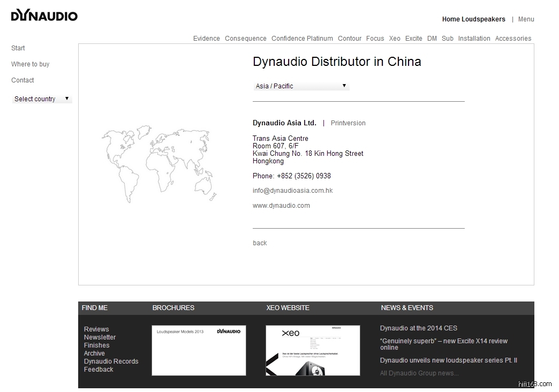
Task: Click the Dynaudio logo in header
Action: [44, 16]
